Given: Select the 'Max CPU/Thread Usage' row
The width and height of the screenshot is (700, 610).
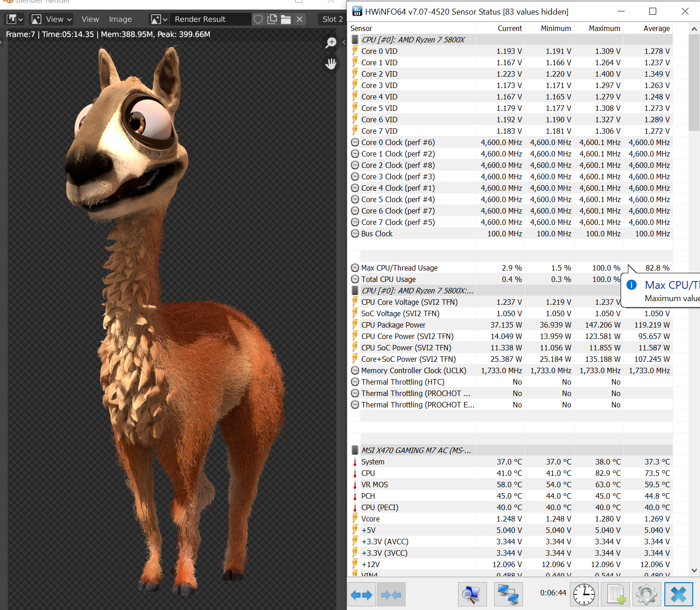Looking at the screenshot, I should tap(510, 268).
